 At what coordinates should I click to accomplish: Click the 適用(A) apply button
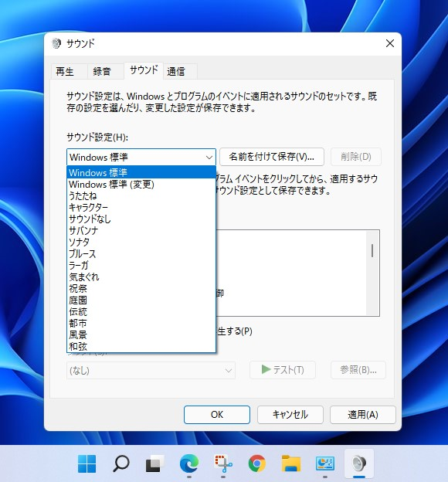tap(363, 415)
